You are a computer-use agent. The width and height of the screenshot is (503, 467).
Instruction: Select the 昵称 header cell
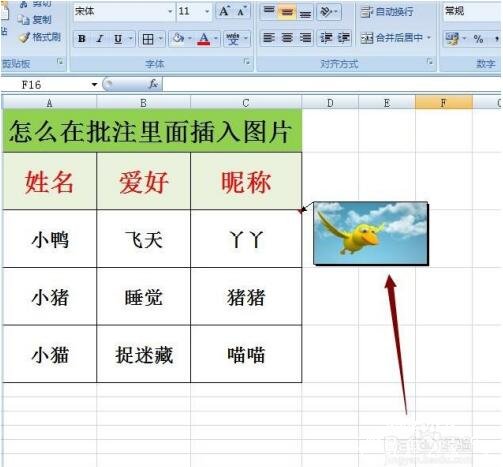click(x=246, y=181)
